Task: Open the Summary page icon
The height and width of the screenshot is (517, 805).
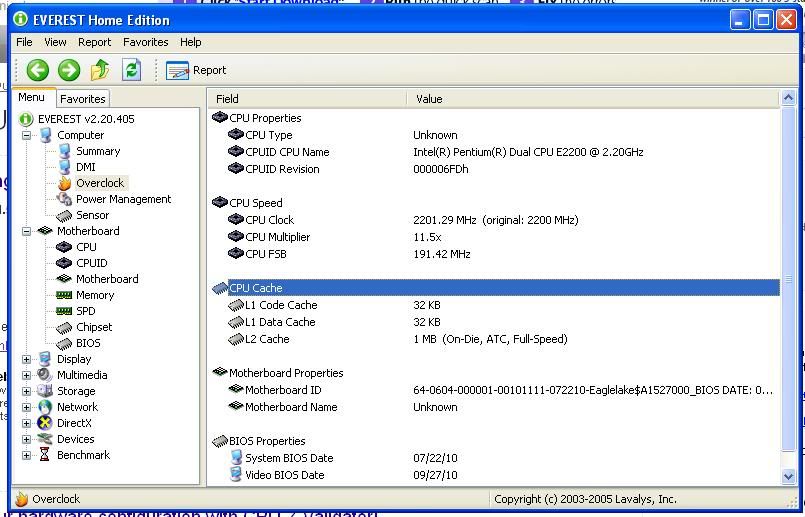Action: [x=64, y=151]
